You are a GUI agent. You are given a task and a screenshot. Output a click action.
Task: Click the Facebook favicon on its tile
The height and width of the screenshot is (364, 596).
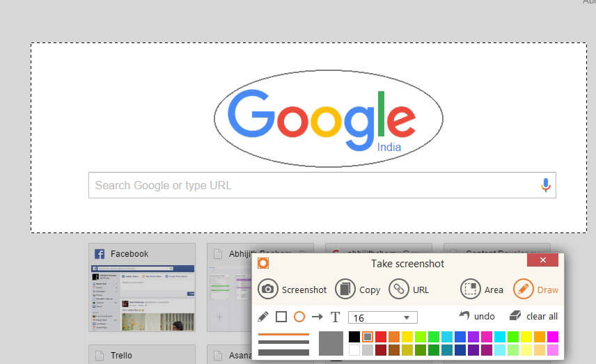(x=100, y=254)
